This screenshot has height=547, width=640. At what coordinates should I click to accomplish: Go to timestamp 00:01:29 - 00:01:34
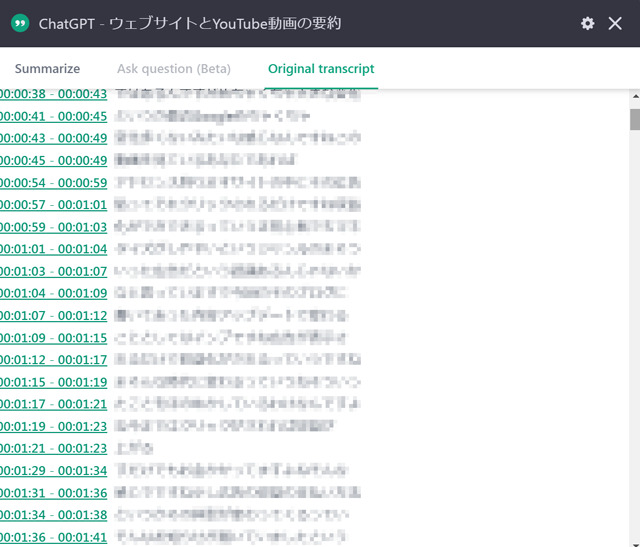[x=53, y=471]
